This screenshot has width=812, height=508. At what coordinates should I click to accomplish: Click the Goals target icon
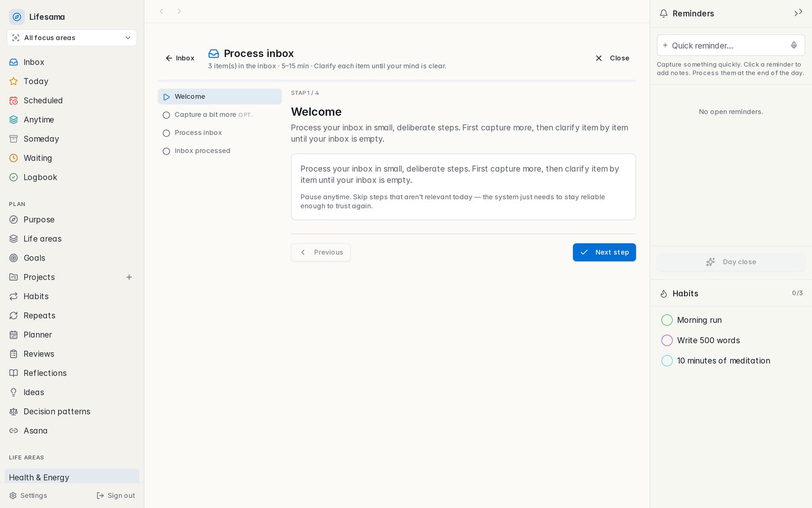pyautogui.click(x=14, y=258)
